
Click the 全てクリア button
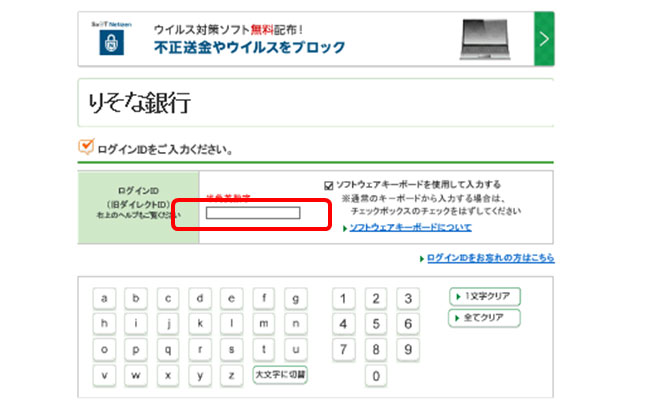(x=484, y=318)
